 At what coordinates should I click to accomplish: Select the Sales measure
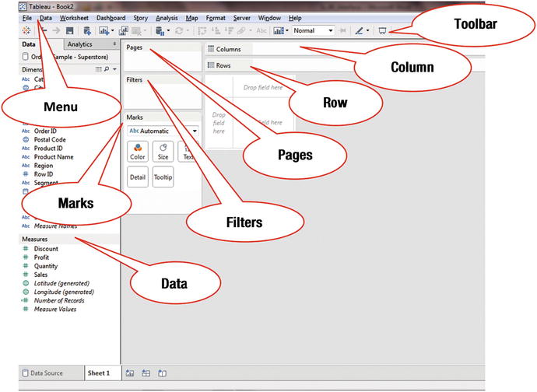40,275
